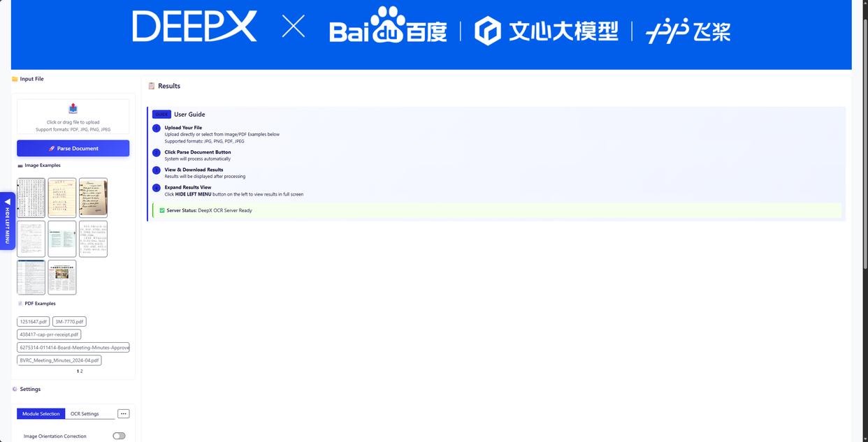Collapse sidebar with HIDE LEFT MENU tab
Viewport: 868px width, 442px height.
point(7,221)
